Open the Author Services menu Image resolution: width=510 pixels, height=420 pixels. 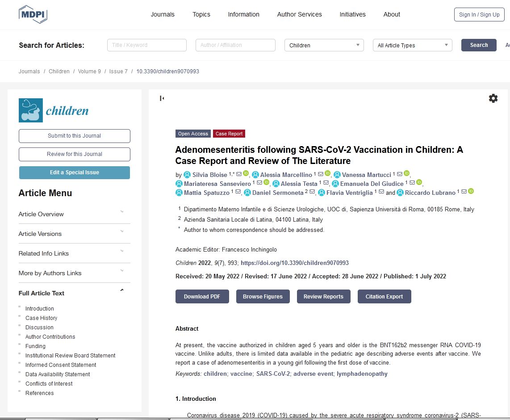[299, 14]
